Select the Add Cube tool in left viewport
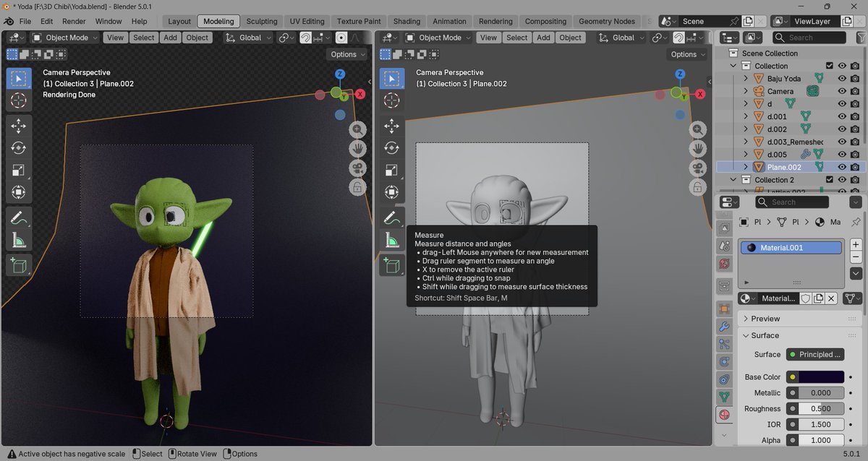868x461 pixels. 19,265
